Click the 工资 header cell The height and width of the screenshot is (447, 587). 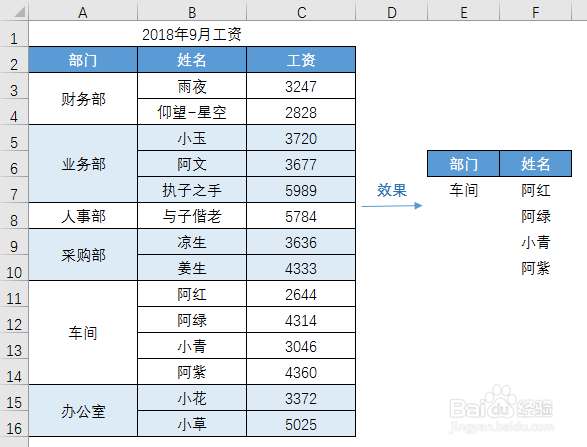(301, 60)
